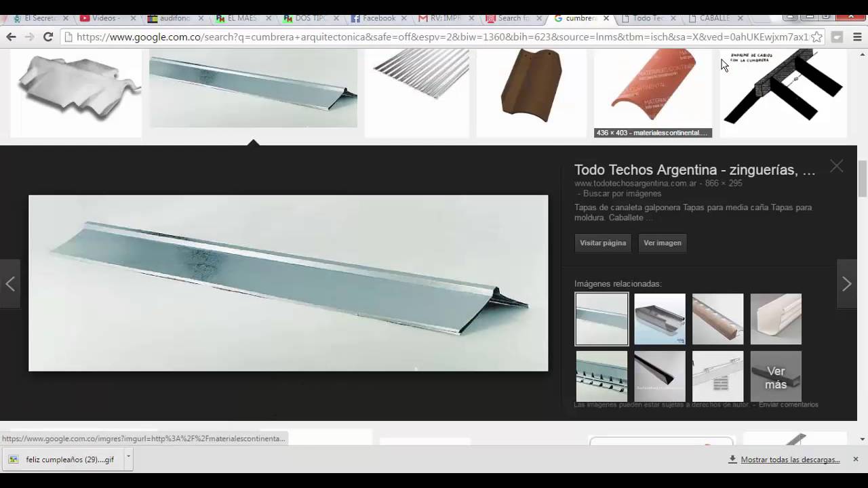Switch to the Todo Tec tab

648,18
